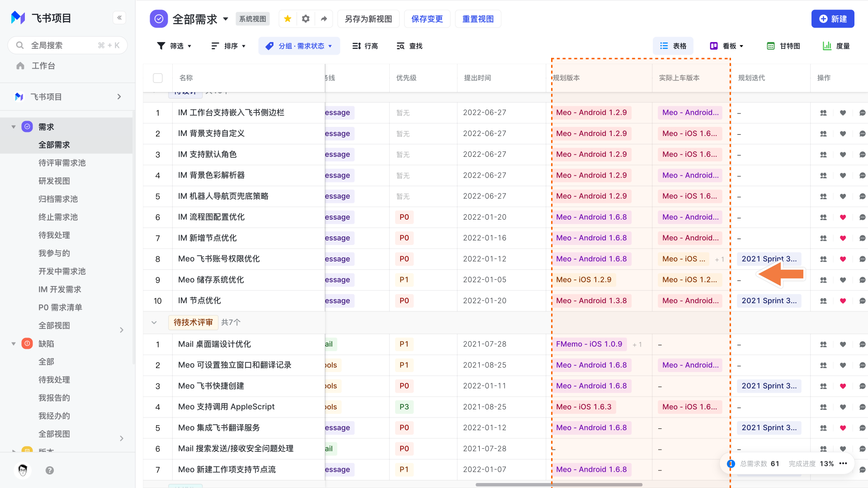Click the 全部需求 view icon
Image resolution: width=868 pixels, height=488 pixels.
click(x=159, y=19)
